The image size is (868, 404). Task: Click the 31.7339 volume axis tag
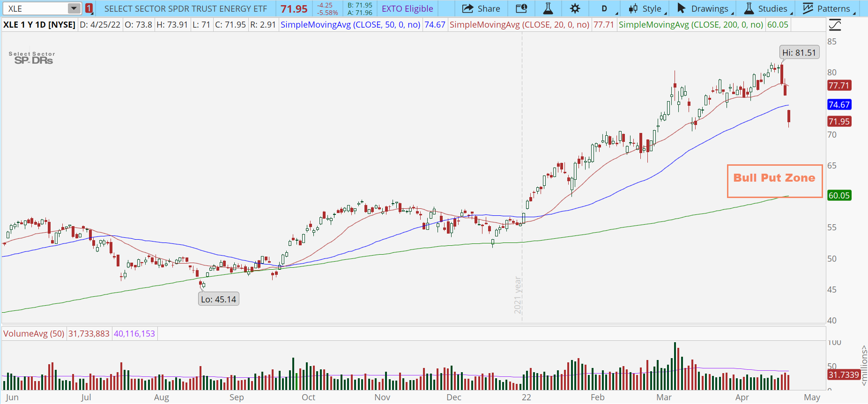(x=844, y=375)
